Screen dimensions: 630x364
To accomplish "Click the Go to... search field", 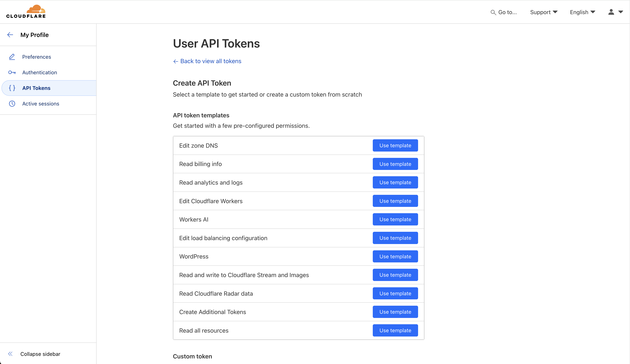I will (507, 12).
